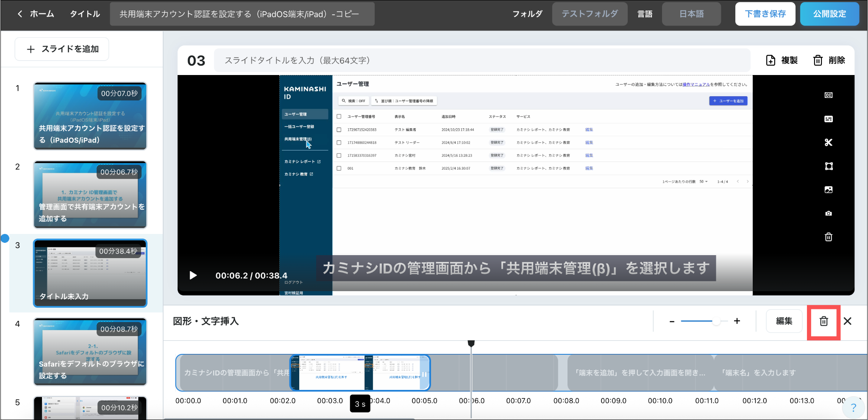This screenshot has height=420, width=868.
Task: Click スライドを追加 button
Action: pyautogui.click(x=62, y=49)
